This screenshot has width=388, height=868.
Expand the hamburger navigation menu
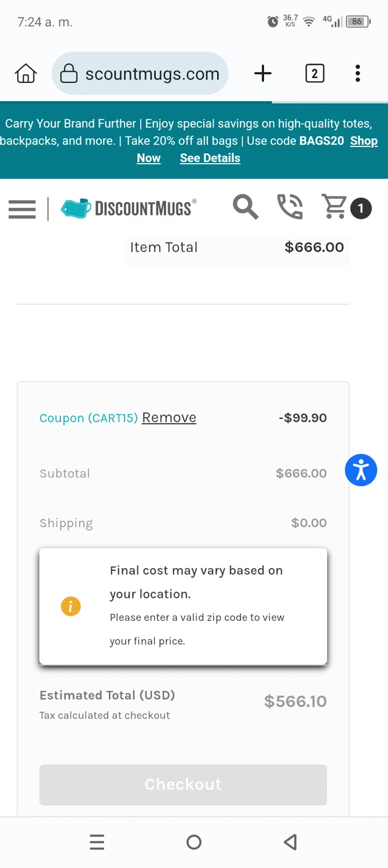pyautogui.click(x=22, y=209)
